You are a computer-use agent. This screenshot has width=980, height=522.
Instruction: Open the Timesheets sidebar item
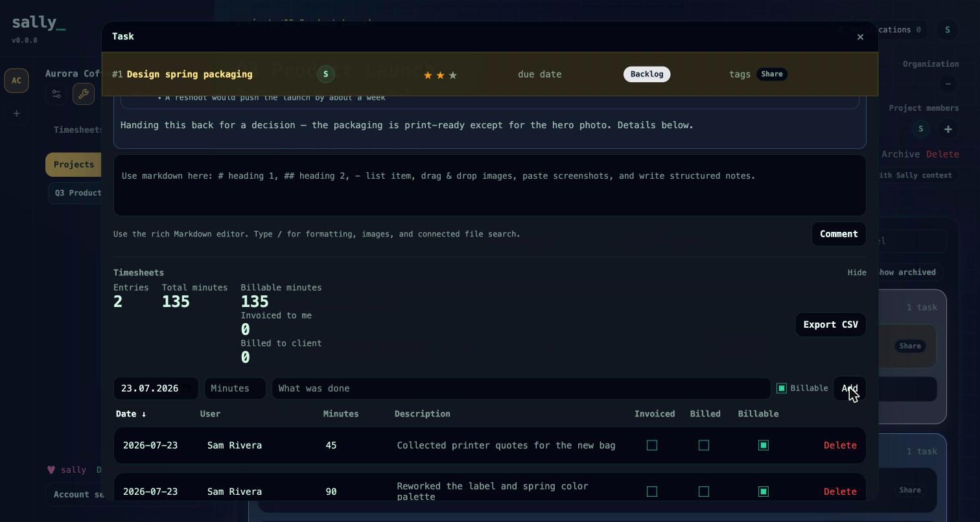[x=78, y=130]
